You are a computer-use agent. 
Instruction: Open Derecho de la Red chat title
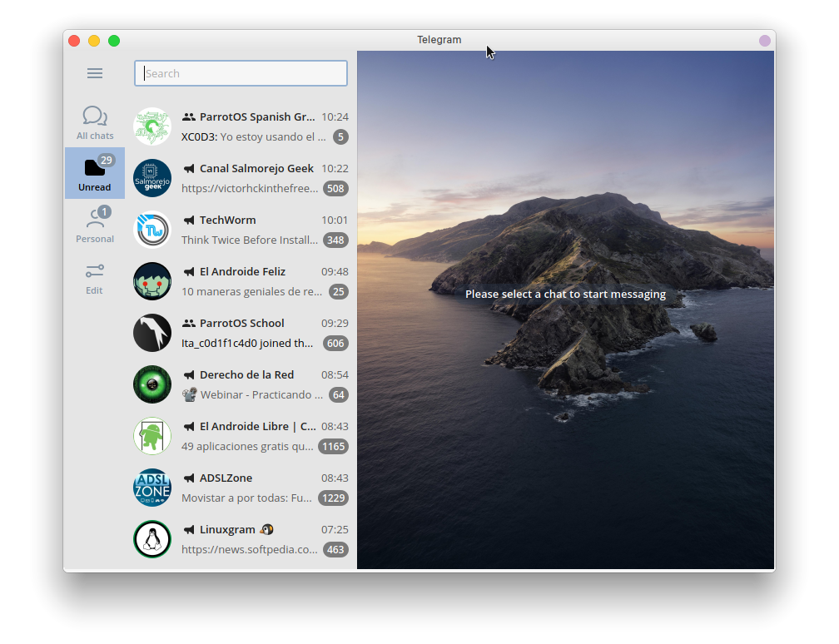tap(246, 375)
